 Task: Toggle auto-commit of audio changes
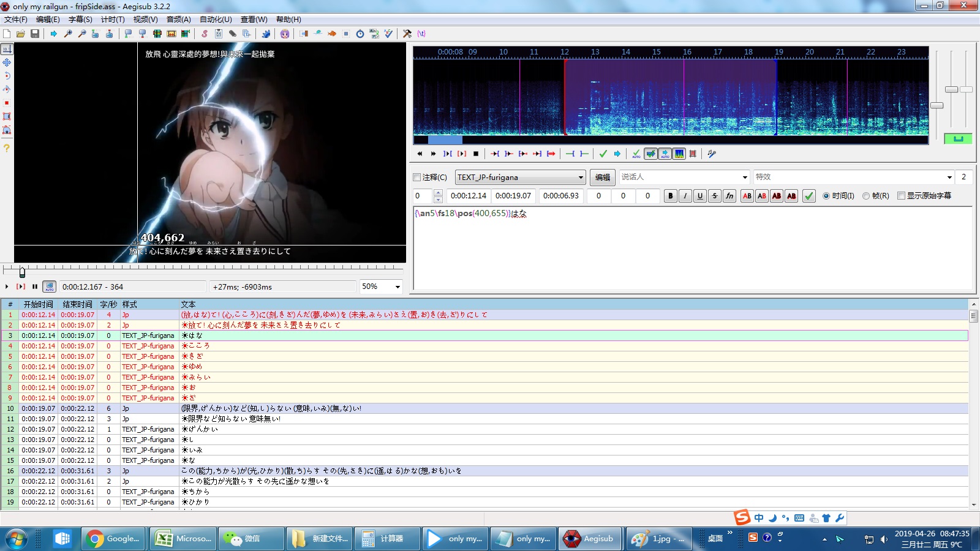[x=636, y=154]
